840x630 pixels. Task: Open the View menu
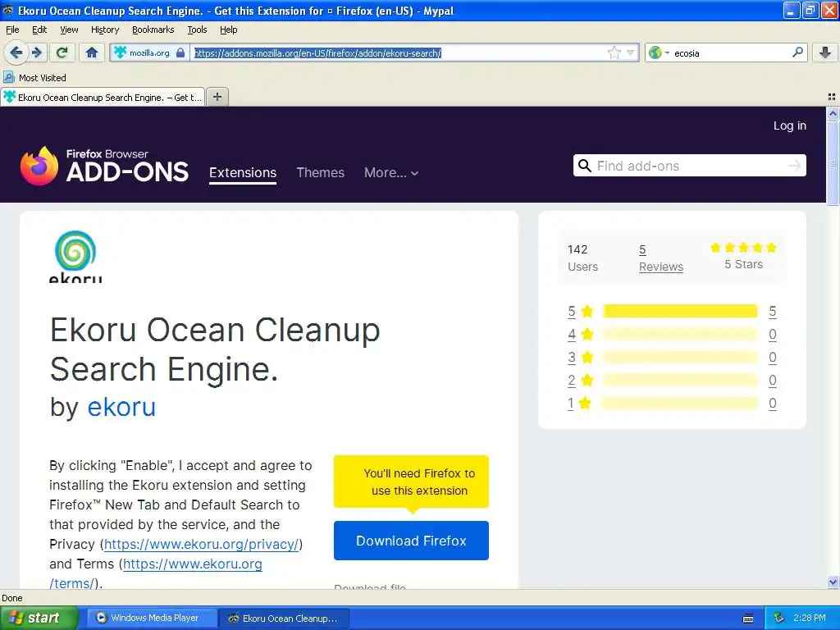pos(69,30)
